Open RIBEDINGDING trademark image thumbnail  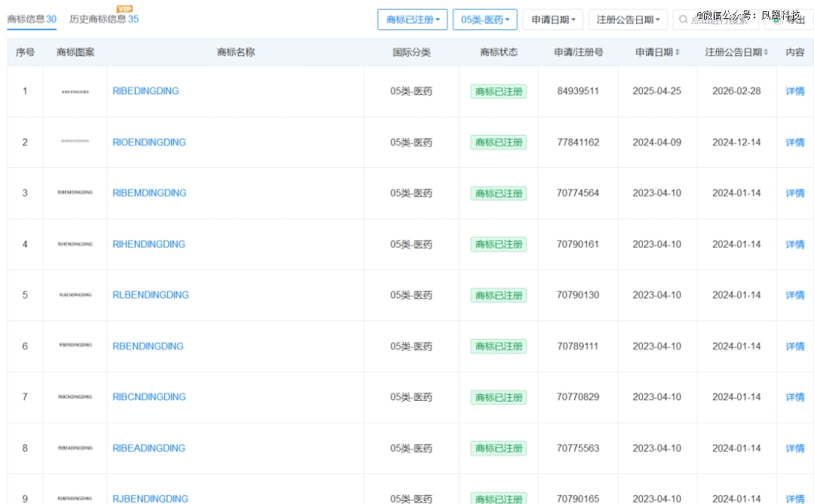[x=75, y=91]
